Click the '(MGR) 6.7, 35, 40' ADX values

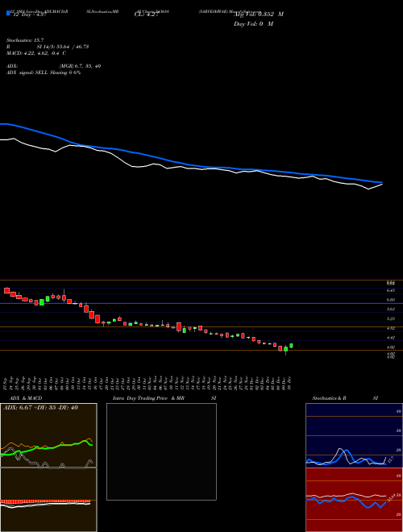point(80,66)
